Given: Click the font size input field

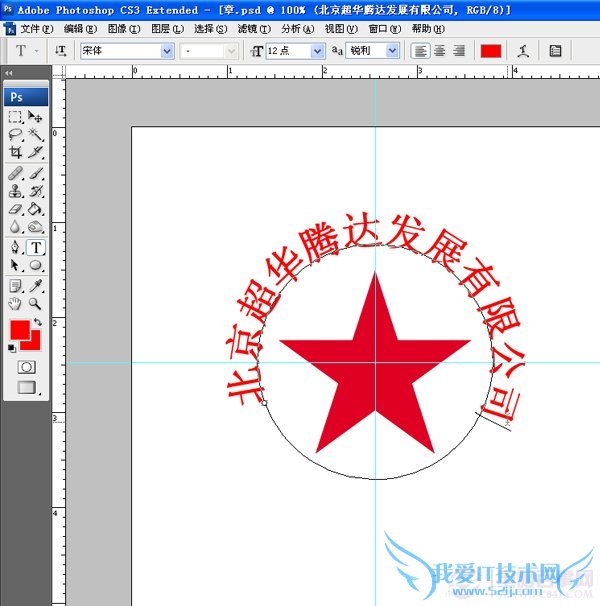Looking at the screenshot, I should [x=288, y=51].
